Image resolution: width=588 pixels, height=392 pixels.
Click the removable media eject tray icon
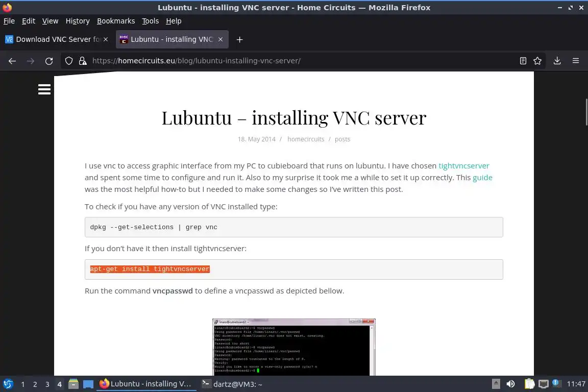(496, 384)
